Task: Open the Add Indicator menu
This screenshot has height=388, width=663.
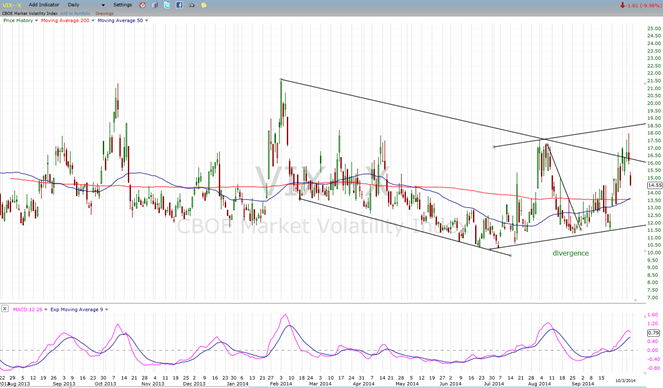Action: click(x=44, y=5)
